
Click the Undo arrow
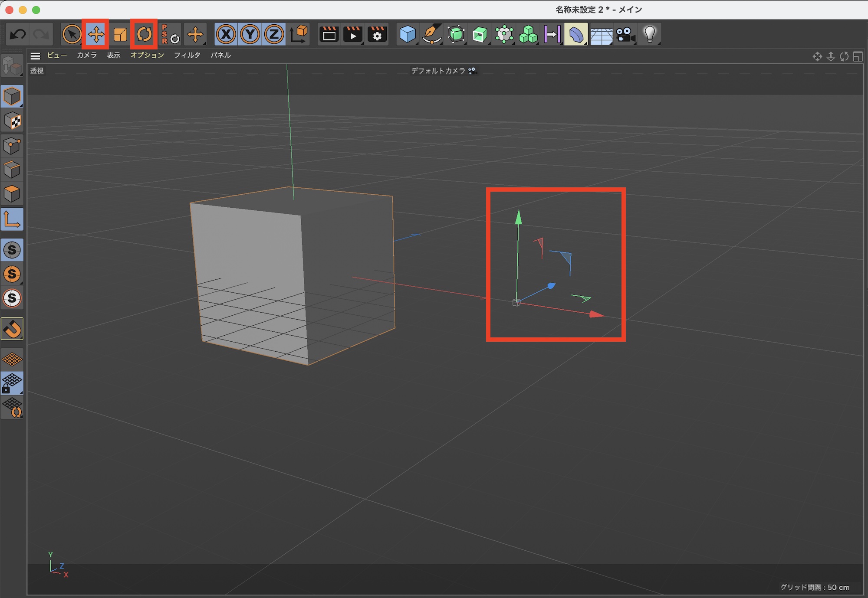point(18,34)
